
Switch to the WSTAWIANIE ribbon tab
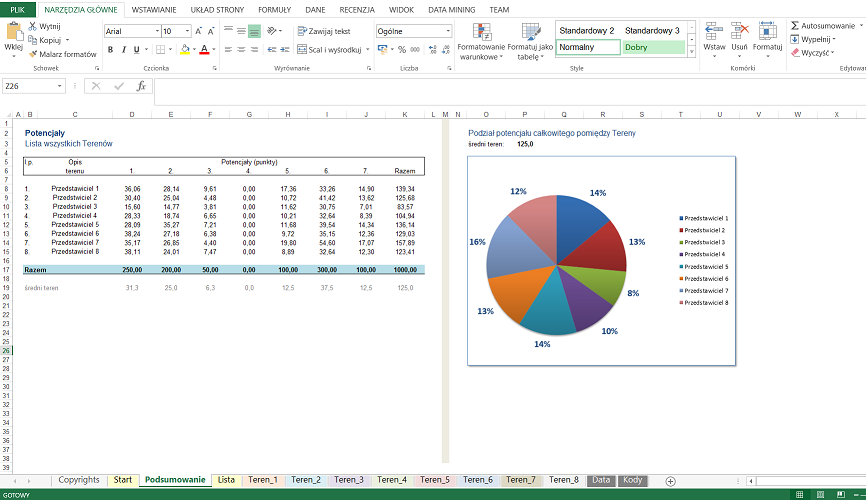[x=154, y=9]
